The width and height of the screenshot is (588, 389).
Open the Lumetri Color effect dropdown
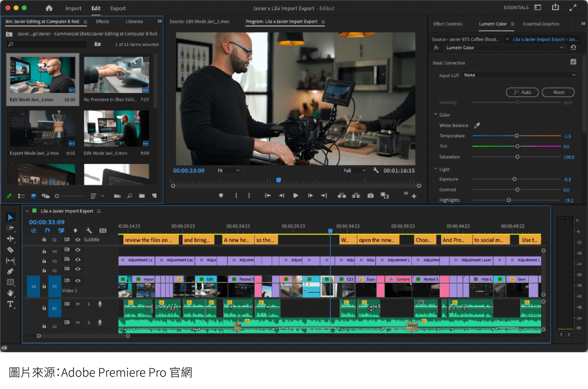coord(504,47)
